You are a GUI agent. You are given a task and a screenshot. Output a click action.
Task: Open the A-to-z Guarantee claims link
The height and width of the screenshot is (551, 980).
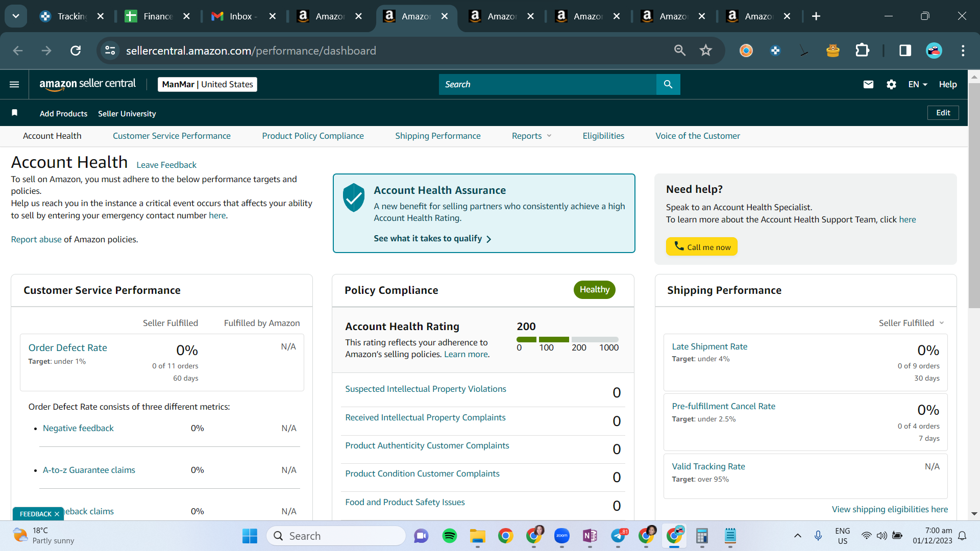89,470
